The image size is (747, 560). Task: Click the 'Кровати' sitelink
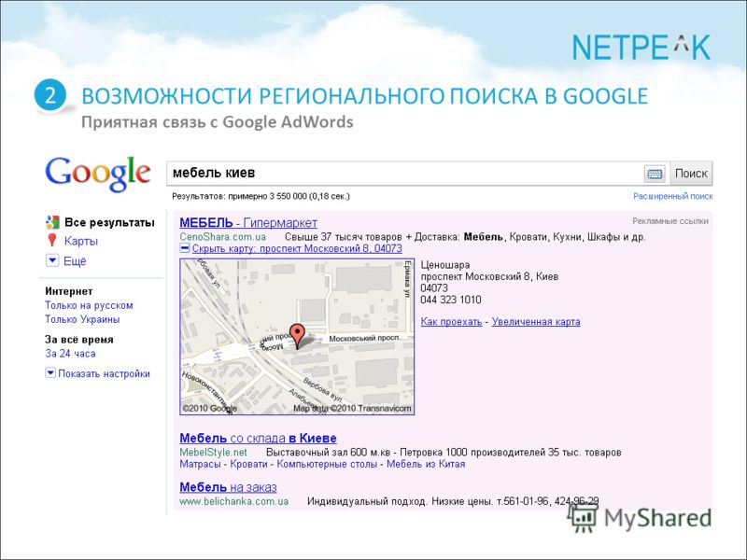248,464
